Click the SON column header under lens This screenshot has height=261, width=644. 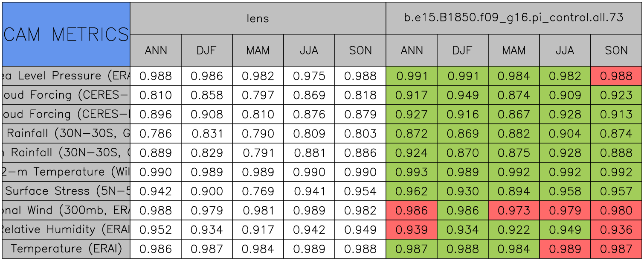point(360,50)
